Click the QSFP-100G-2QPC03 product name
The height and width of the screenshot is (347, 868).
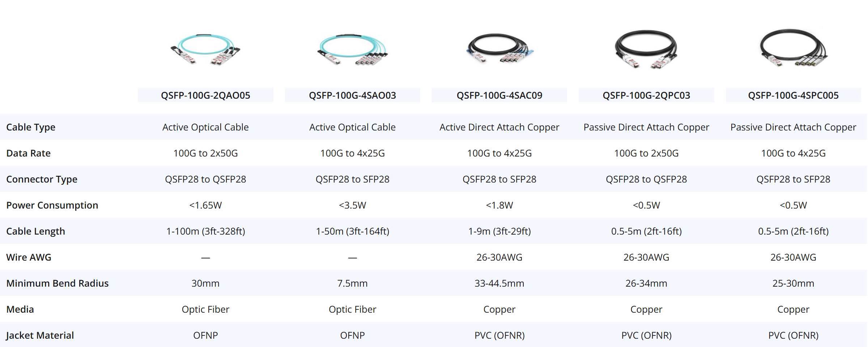click(x=646, y=95)
